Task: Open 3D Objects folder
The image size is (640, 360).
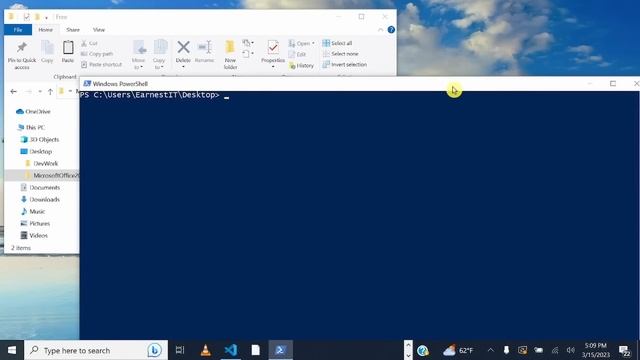Action: coord(40,140)
